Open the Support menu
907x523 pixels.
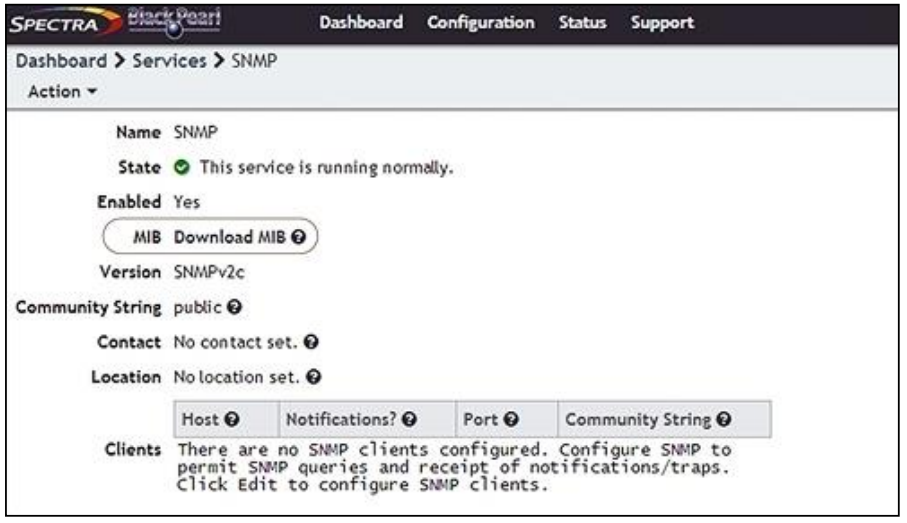click(x=662, y=23)
